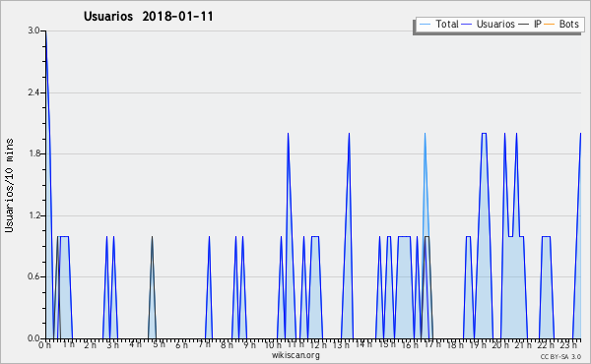
Task: Click the '6 h' x-axis label
Action: pyautogui.click(x=181, y=345)
